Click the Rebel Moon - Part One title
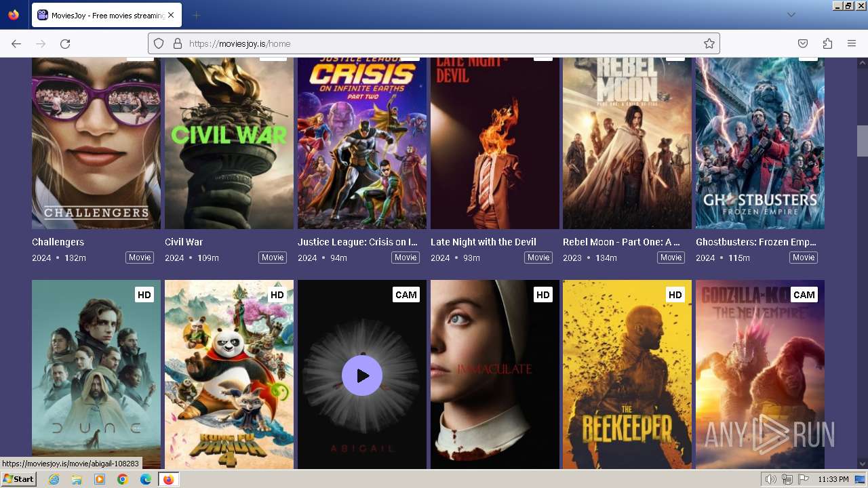This screenshot has height=488, width=868. pyautogui.click(x=621, y=242)
